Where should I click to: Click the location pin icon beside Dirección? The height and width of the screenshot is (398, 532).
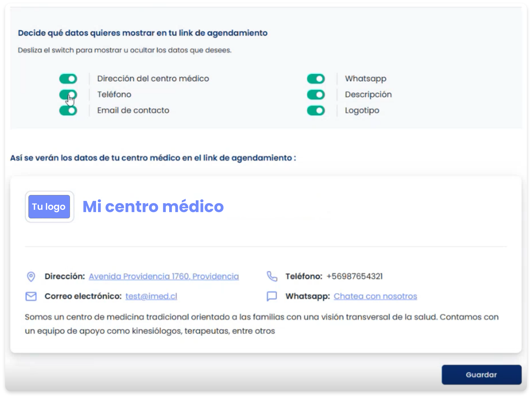pos(31,276)
